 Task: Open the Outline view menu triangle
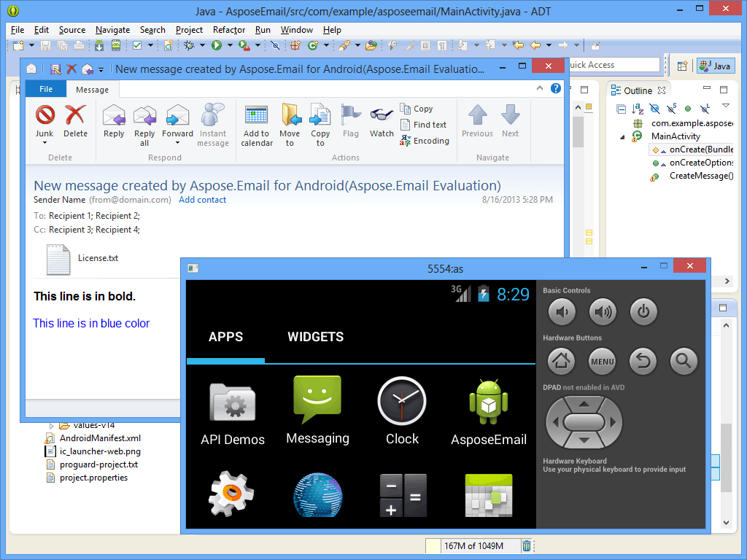(x=726, y=105)
